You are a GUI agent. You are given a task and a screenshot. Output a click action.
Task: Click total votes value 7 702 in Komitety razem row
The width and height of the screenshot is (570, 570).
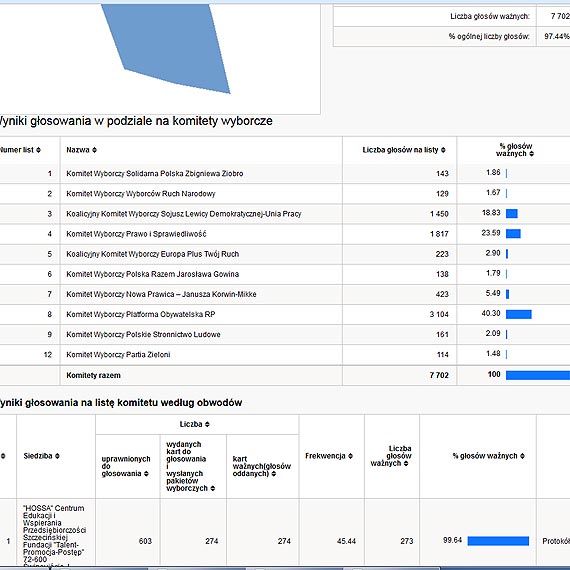pyautogui.click(x=439, y=376)
